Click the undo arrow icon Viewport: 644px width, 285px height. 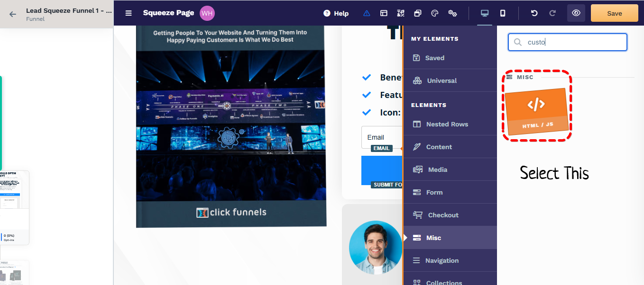click(534, 13)
